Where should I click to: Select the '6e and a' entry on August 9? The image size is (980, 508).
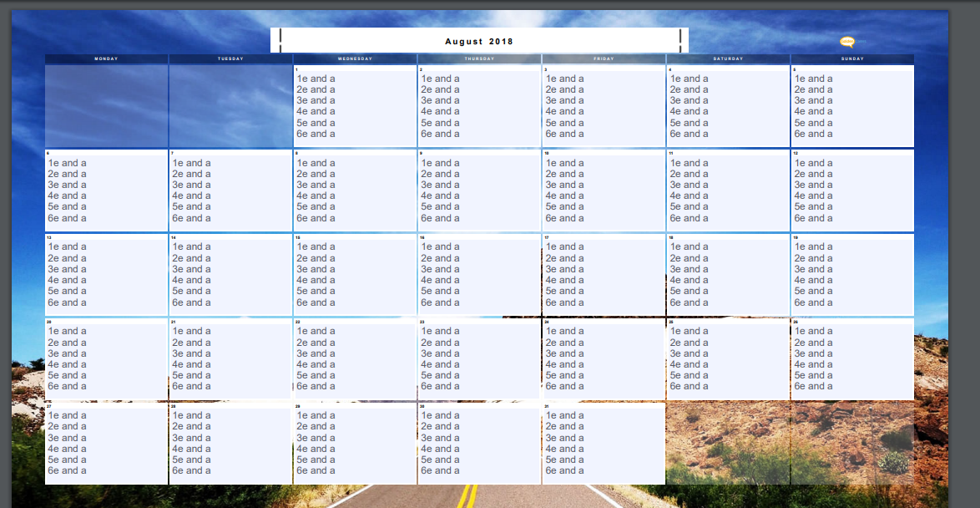click(x=441, y=218)
